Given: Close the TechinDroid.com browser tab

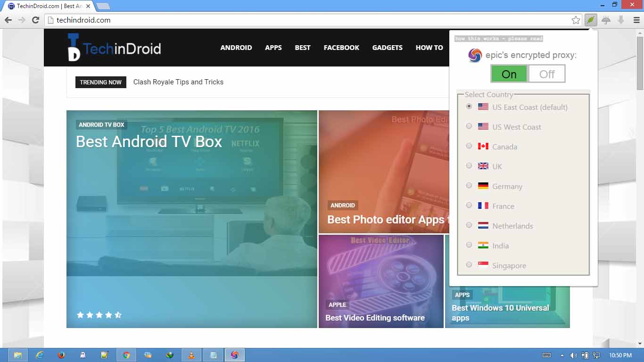Looking at the screenshot, I should 88,6.
